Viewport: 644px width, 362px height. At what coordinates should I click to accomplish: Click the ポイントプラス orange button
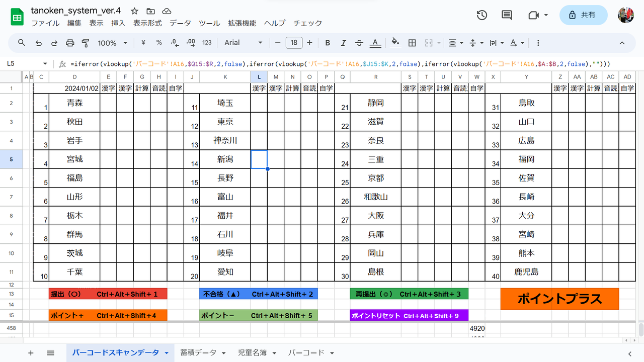click(559, 299)
